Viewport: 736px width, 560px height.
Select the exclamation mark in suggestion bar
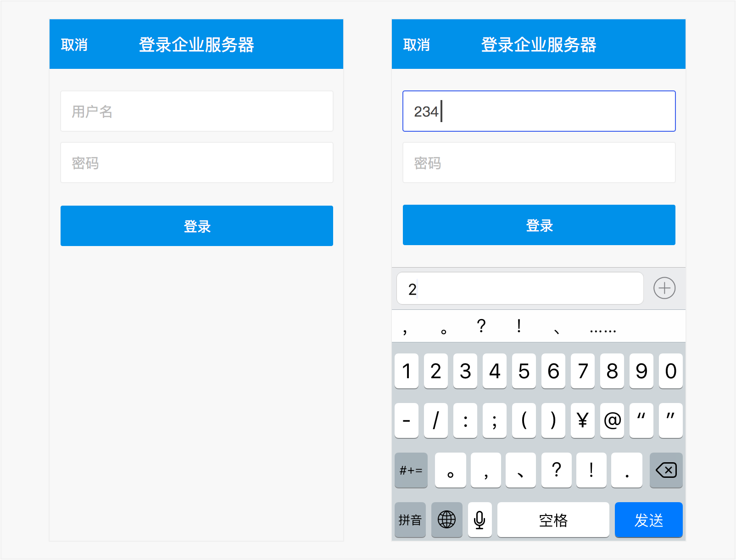tap(519, 326)
